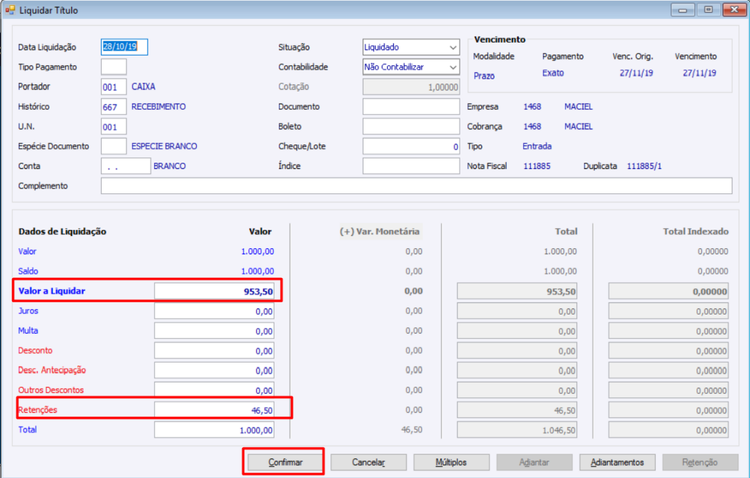Focus the Portador code field
Screen dimensions: 750x478
[114, 87]
